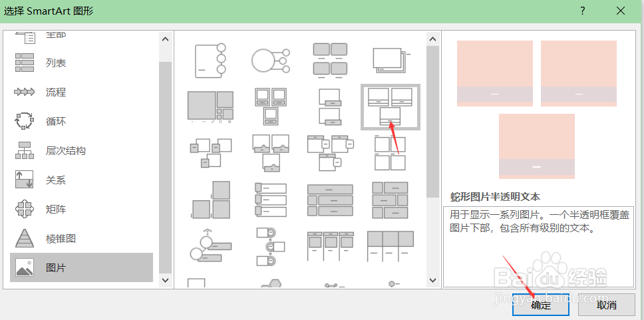The width and height of the screenshot is (644, 320).
Task: Choose layout with four rounded captioned pictures
Action: pos(330,61)
